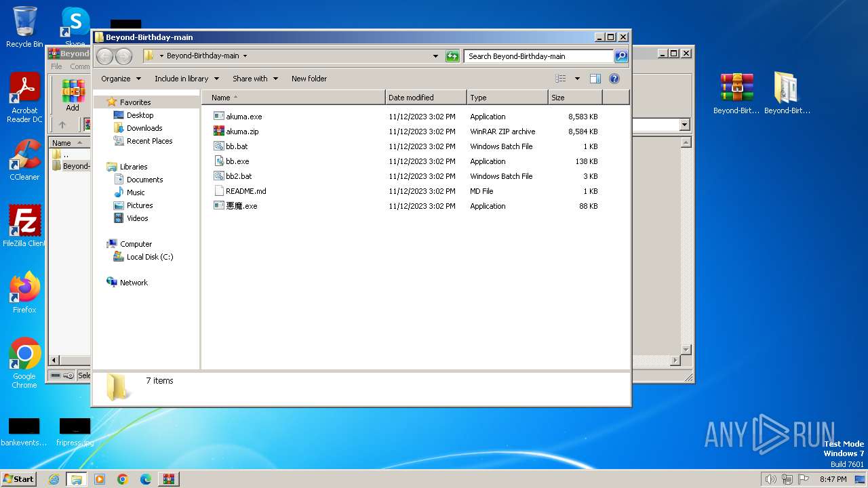
Task: Toggle the preview pane button
Action: pyautogui.click(x=595, y=79)
